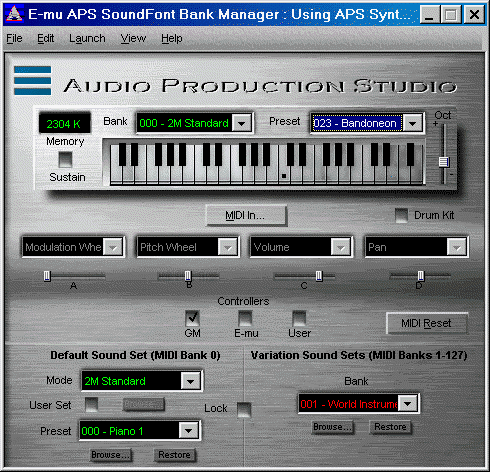Check the User controllers checkbox
Screen dimensions: 490x472
tap(299, 318)
